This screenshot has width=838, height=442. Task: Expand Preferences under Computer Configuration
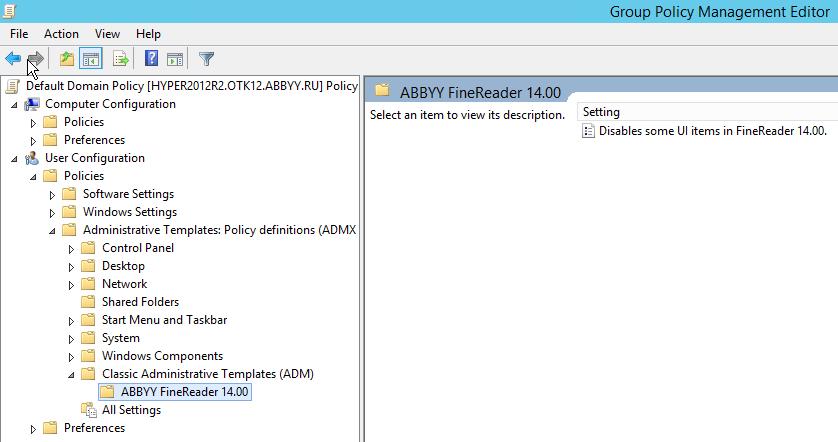click(x=33, y=141)
